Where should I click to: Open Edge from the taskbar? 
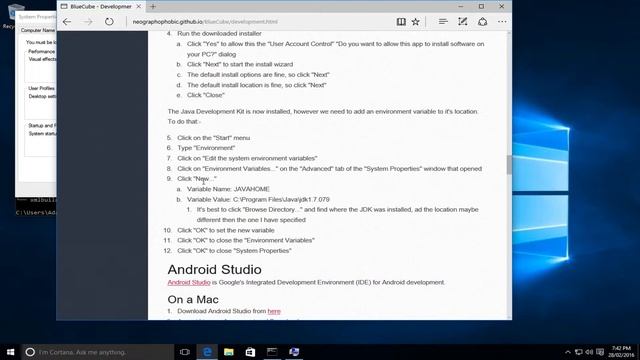coord(207,352)
